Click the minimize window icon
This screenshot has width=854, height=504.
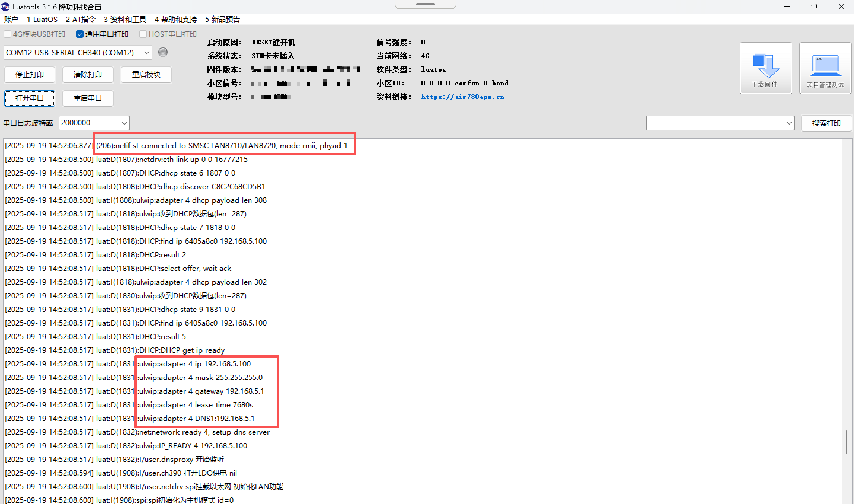point(786,7)
